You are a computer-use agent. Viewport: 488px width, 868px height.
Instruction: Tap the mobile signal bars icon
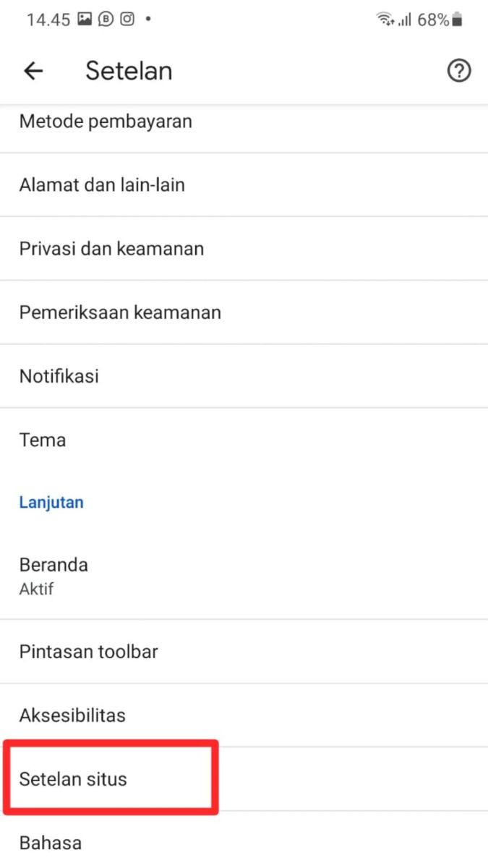click(404, 20)
